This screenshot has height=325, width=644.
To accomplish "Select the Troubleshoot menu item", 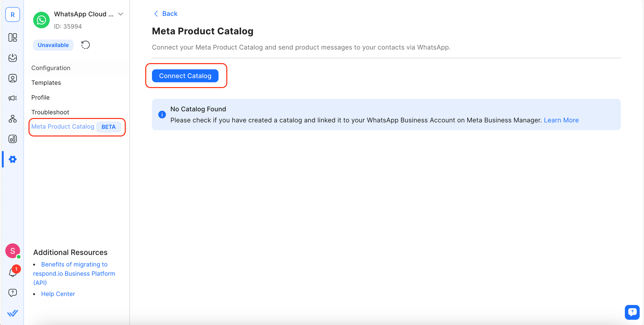I will (50, 112).
